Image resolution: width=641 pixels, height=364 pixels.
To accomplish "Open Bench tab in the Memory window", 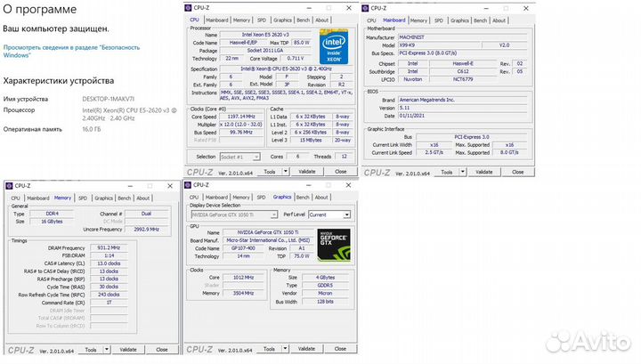I will (125, 198).
